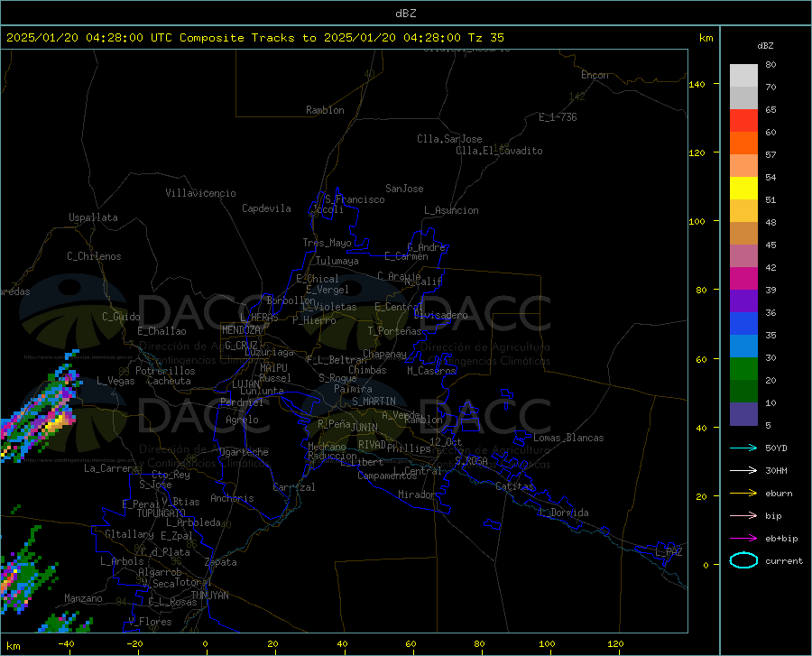Click the red 65 dBZ color swatch

click(743, 120)
